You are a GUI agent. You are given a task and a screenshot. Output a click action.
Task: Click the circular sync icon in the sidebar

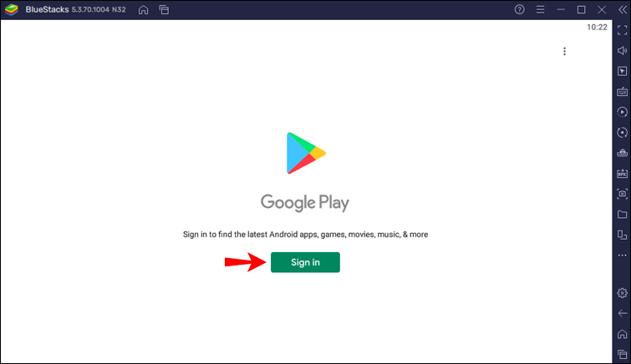coord(622,133)
